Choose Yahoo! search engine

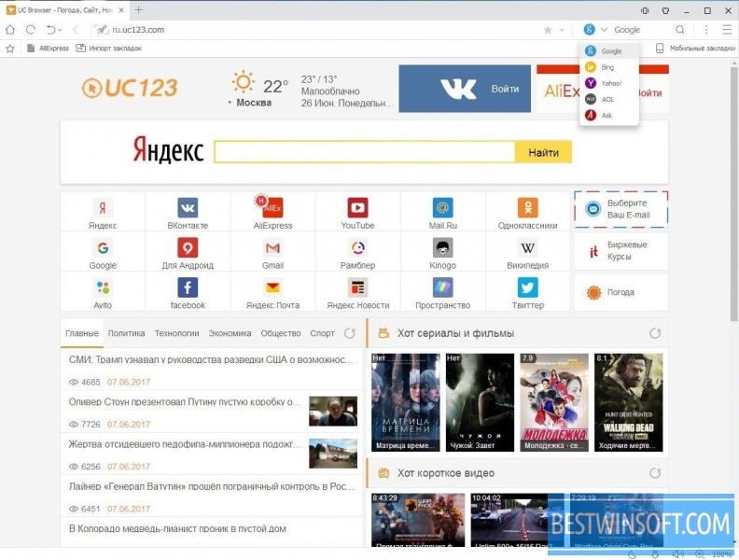[x=609, y=83]
